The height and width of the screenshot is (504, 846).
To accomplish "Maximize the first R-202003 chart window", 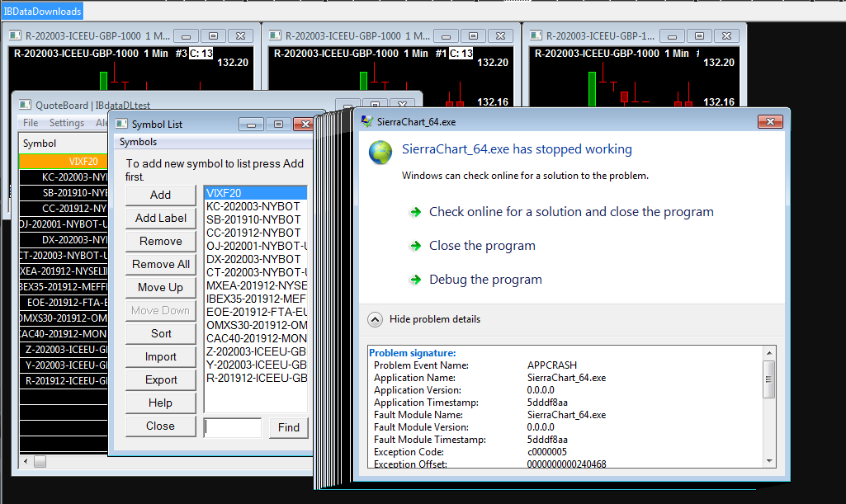I will 213,36.
